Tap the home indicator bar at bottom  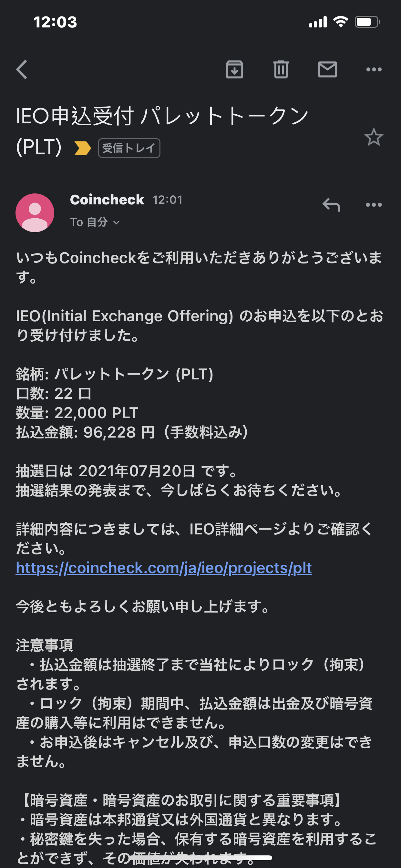point(200,858)
